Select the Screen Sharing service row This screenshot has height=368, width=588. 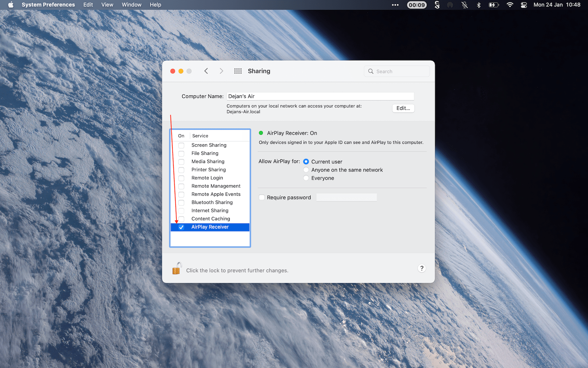[210, 145]
